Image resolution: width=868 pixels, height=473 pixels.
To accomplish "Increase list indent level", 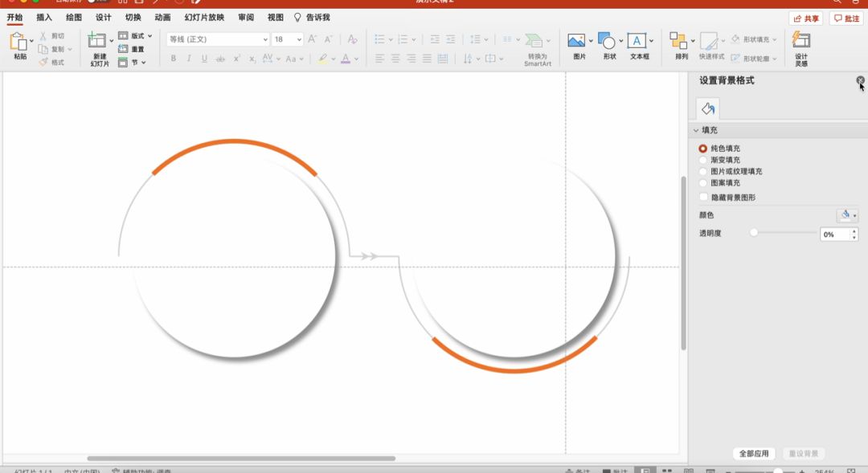I will tap(451, 39).
